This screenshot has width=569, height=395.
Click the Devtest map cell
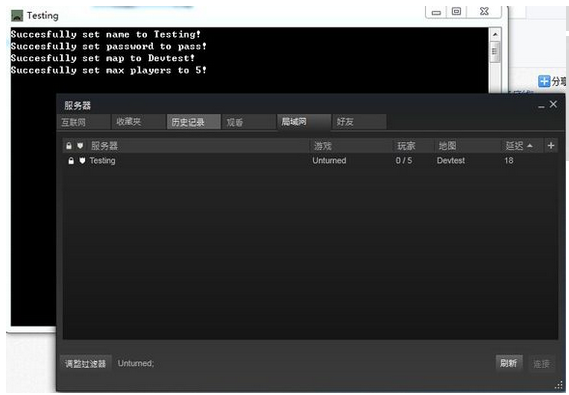[451, 160]
